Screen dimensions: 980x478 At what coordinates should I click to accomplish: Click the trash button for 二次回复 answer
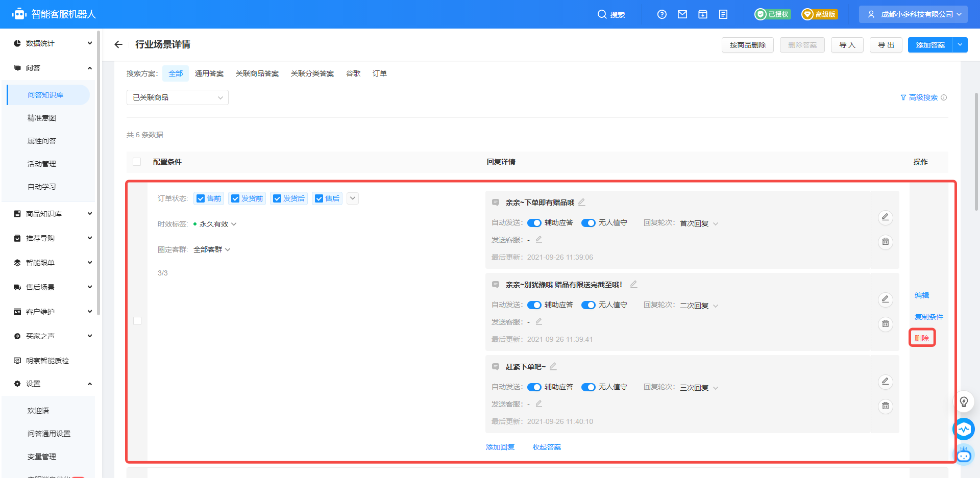click(x=886, y=324)
